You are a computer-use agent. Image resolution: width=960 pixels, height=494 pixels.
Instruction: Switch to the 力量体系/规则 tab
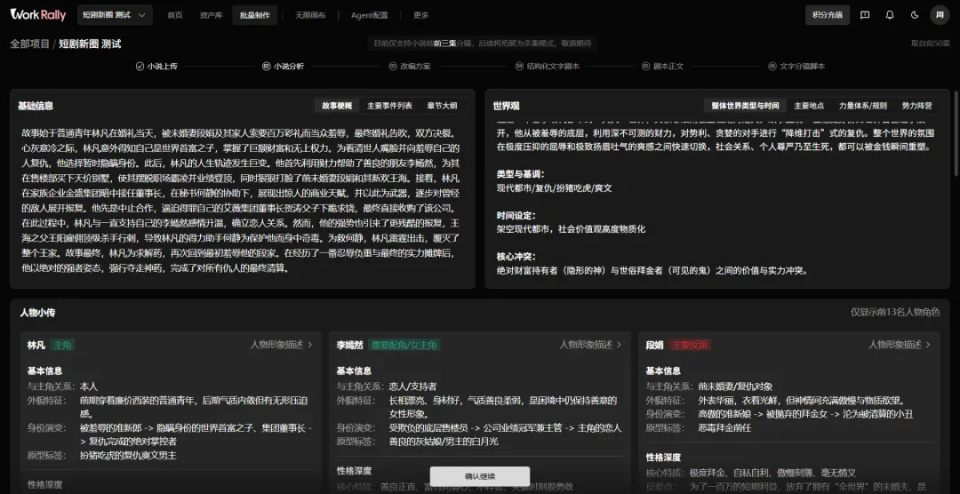862,105
